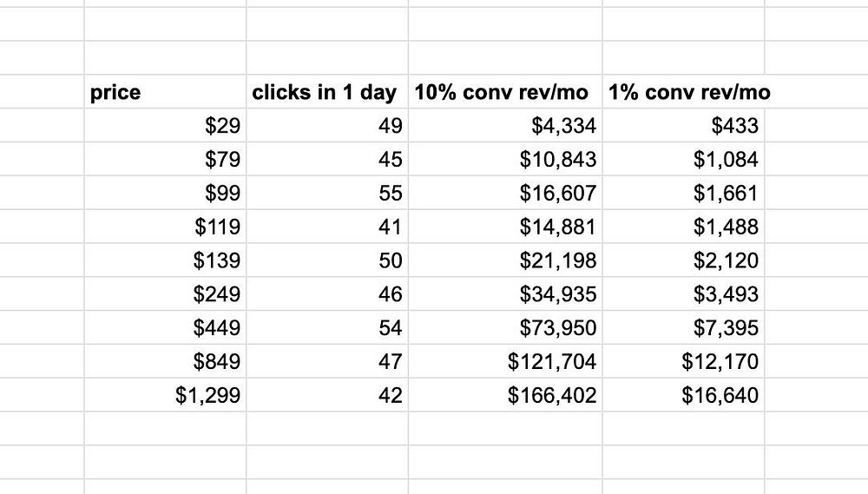Click the $16,640 revenue cell
Viewport: 868px width, 494px height.
[x=684, y=395]
